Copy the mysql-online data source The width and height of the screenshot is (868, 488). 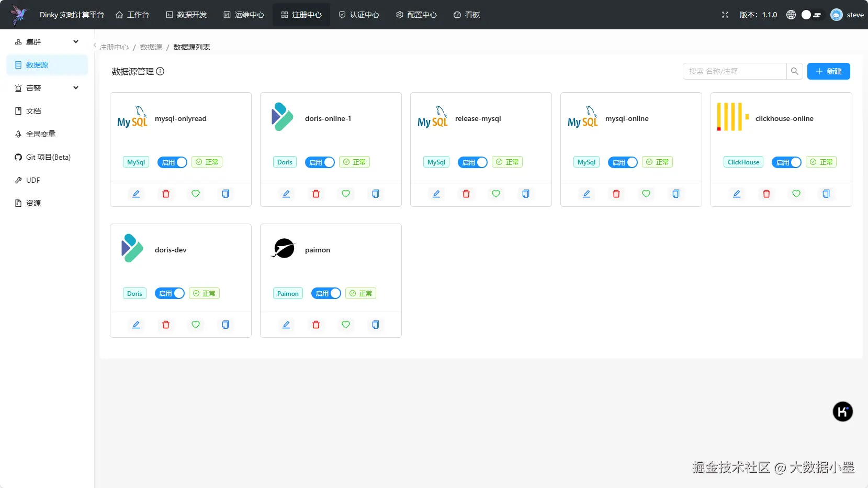coord(676,194)
